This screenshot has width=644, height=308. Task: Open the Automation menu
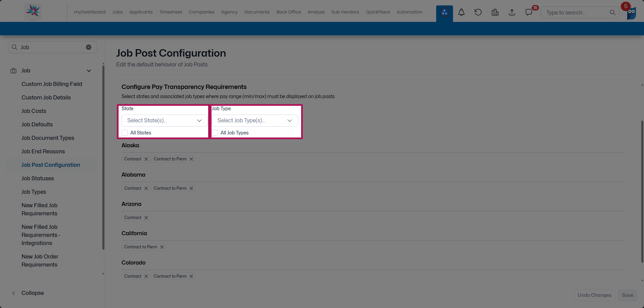pyautogui.click(x=410, y=12)
